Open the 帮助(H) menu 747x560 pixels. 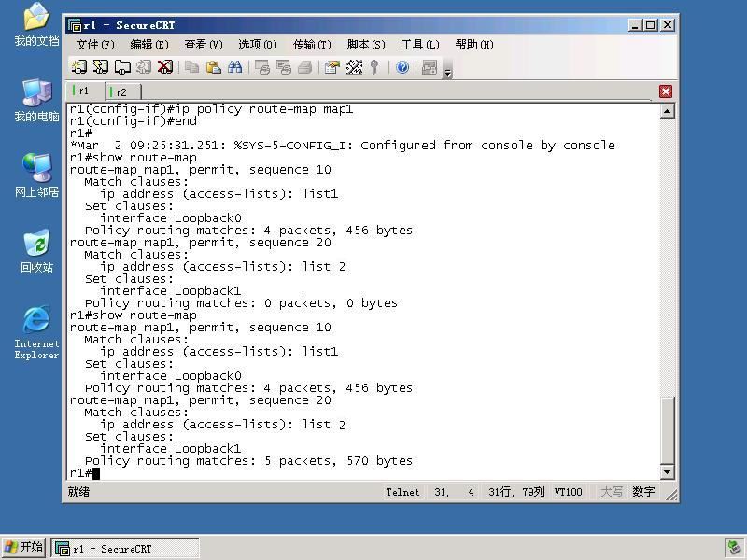coord(474,45)
